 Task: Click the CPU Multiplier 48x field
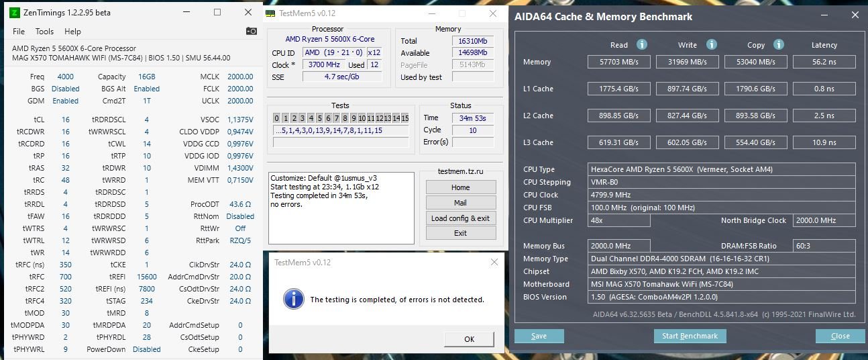tap(618, 220)
